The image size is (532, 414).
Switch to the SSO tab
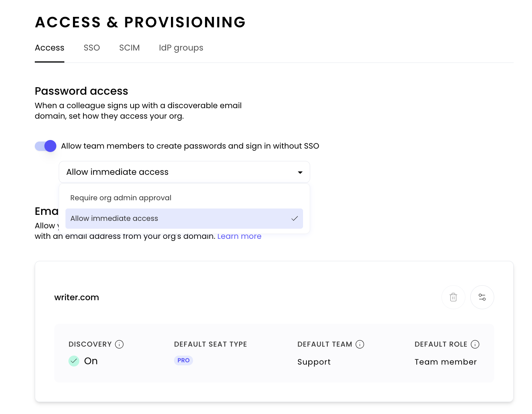coord(92,48)
